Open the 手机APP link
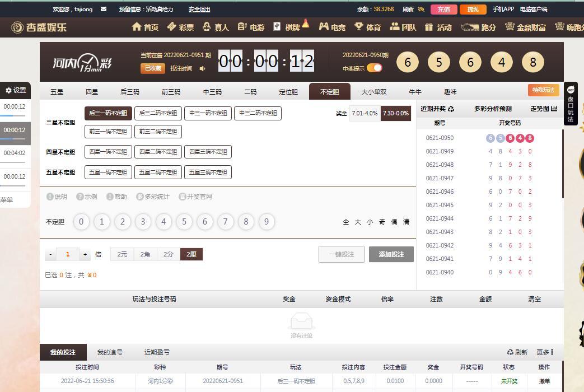Screen dimensions: 584x392 click(x=503, y=9)
